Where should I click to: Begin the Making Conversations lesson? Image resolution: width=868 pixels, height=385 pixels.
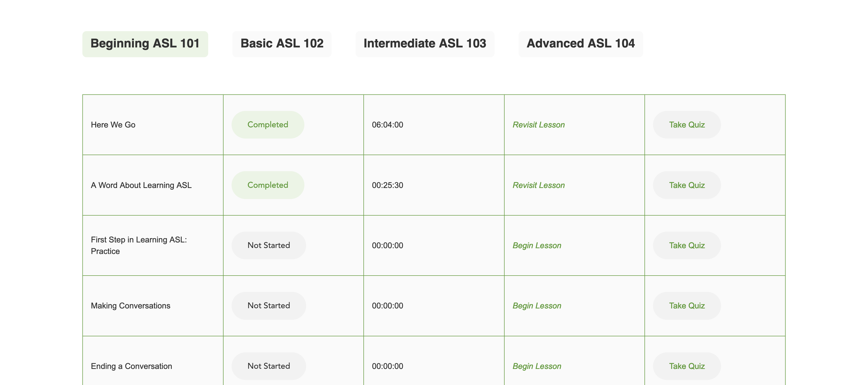pyautogui.click(x=537, y=305)
